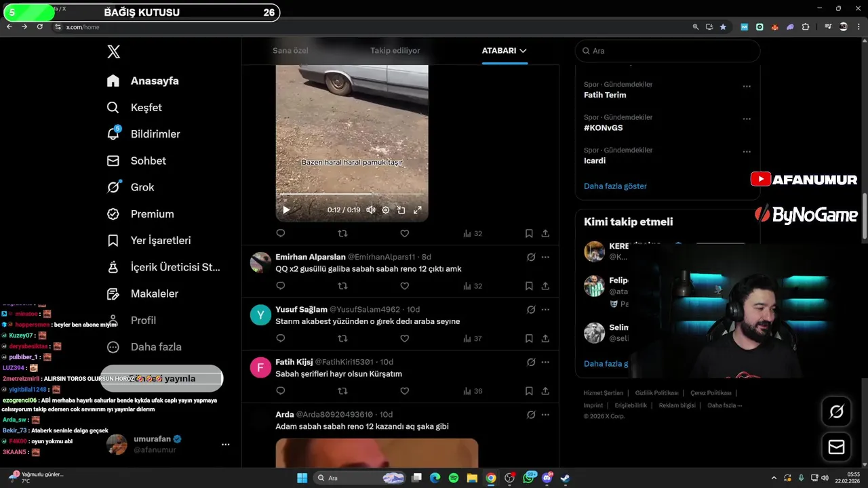Viewport: 868px width, 488px height.
Task: Play the video in the tweet
Action: coord(286,210)
